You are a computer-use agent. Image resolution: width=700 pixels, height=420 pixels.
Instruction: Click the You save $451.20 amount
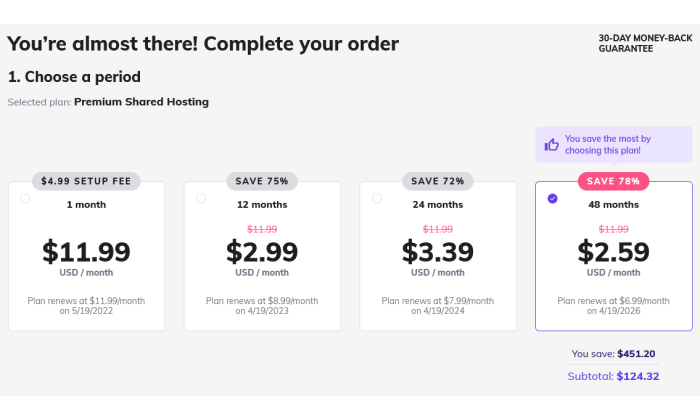[x=636, y=354]
